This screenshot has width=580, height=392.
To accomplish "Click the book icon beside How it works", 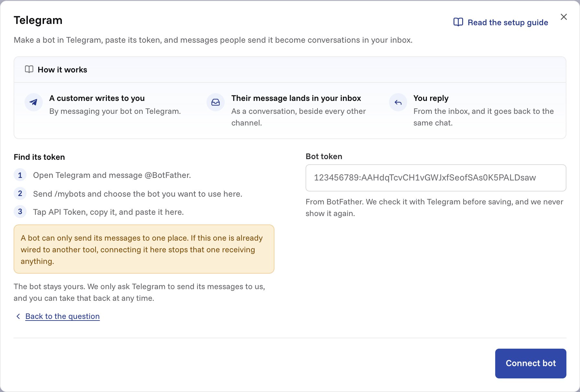I will point(29,70).
